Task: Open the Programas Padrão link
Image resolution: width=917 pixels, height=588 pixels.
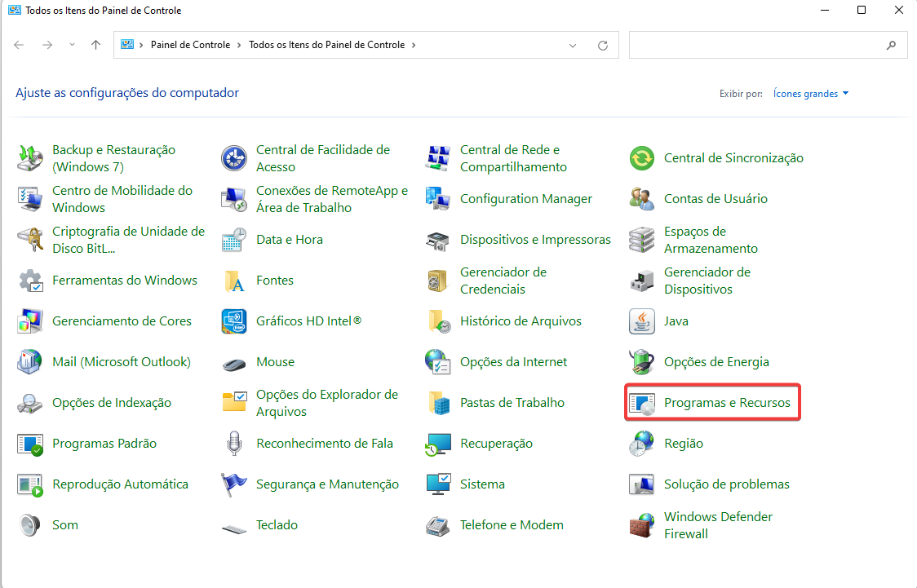Action: coord(104,444)
